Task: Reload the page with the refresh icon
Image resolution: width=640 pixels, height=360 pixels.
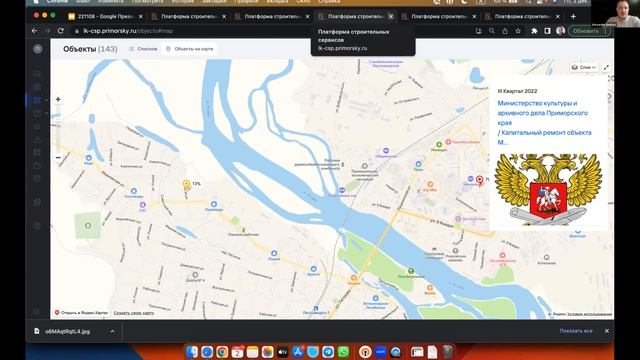Action: pyautogui.click(x=61, y=31)
